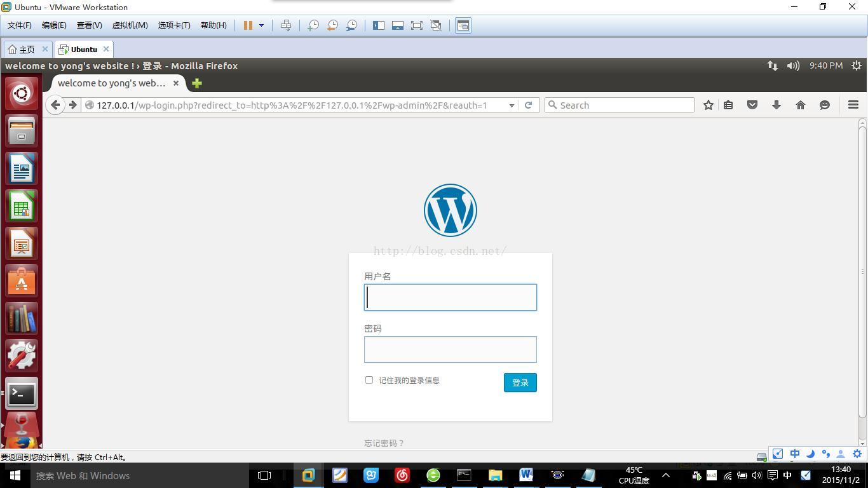
Task: Open the 查看(V) menu
Action: (x=90, y=25)
